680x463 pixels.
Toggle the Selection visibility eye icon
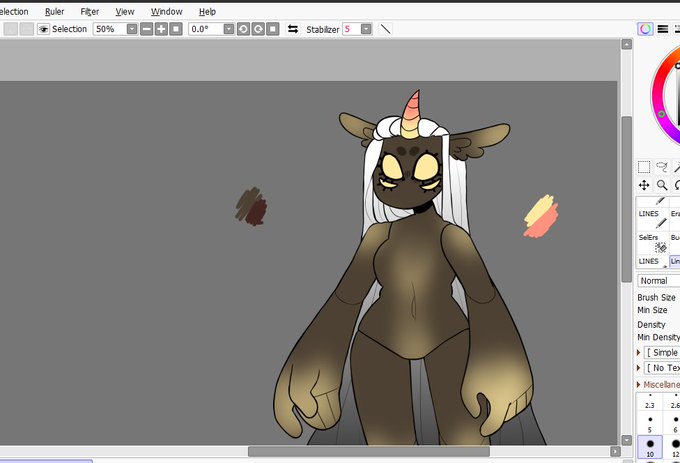point(43,29)
